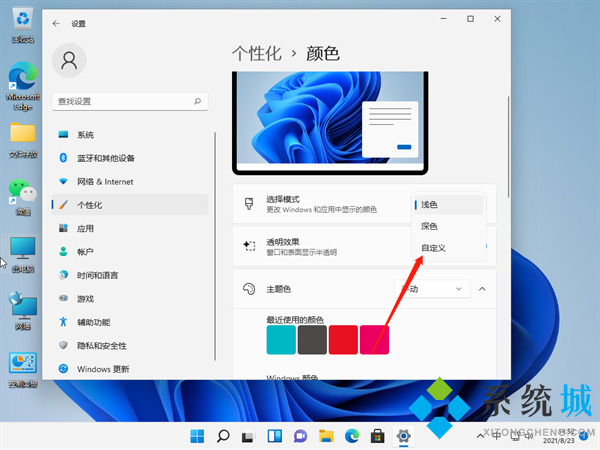Open 辅助功能 settings category
This screenshot has width=600, height=450.
click(x=130, y=322)
